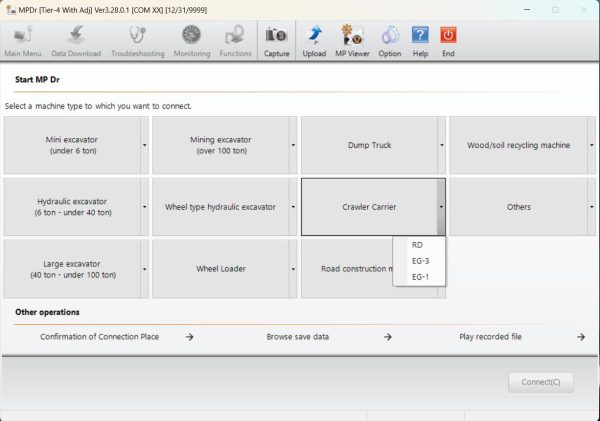
Task: Click the Upload arrow icon
Action: 314,41
